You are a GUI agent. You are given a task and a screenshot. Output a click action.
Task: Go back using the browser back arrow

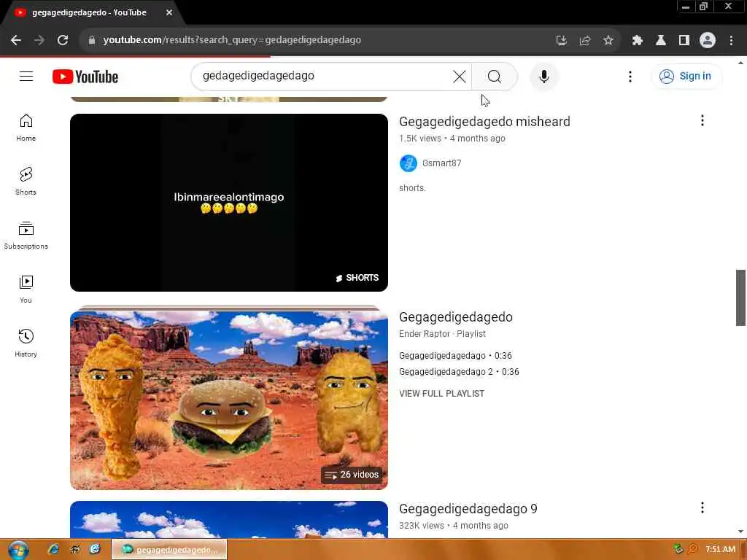[16, 40]
